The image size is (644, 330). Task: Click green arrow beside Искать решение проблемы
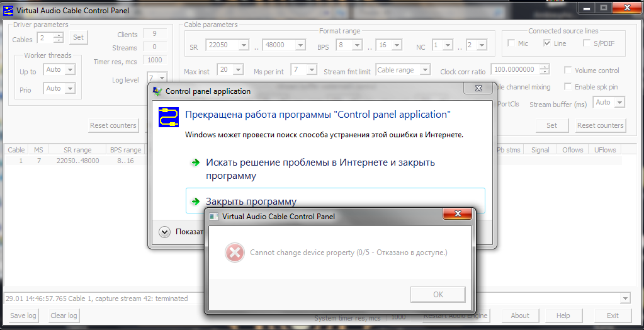coord(195,162)
